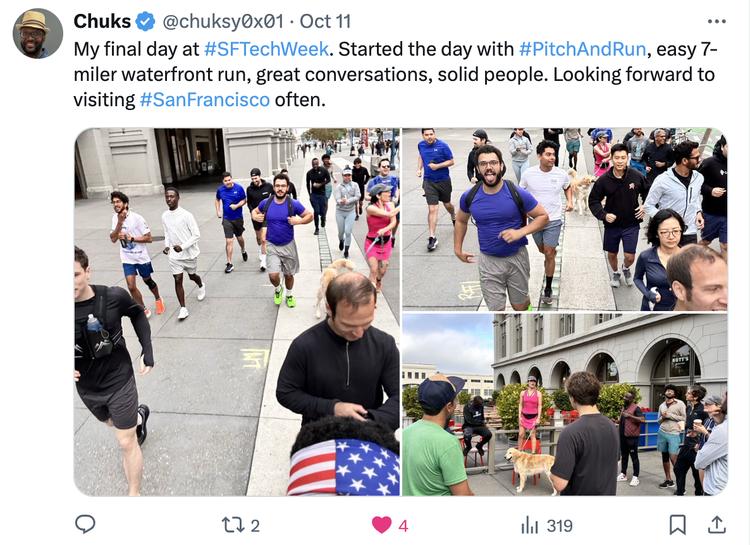This screenshot has width=750, height=545.
Task: Click the retweet count of 2
Action: [x=255, y=526]
